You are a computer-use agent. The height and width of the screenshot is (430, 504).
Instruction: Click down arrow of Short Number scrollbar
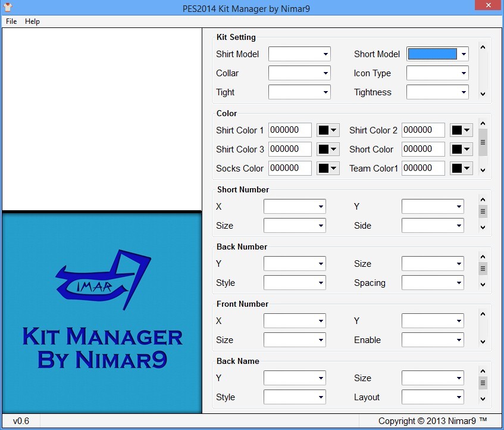tap(483, 228)
